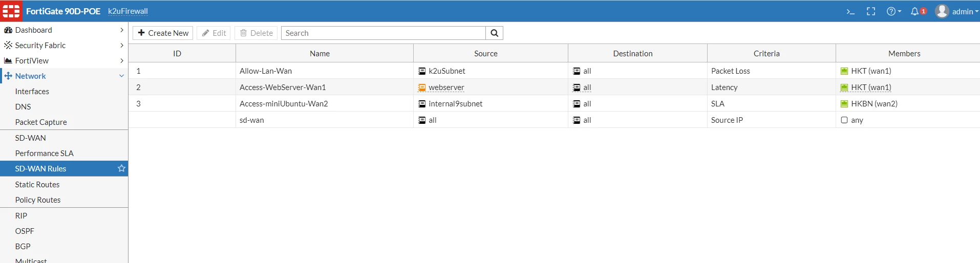Click the Security Fabric icon
This screenshot has width=980, height=263.
(x=8, y=45)
